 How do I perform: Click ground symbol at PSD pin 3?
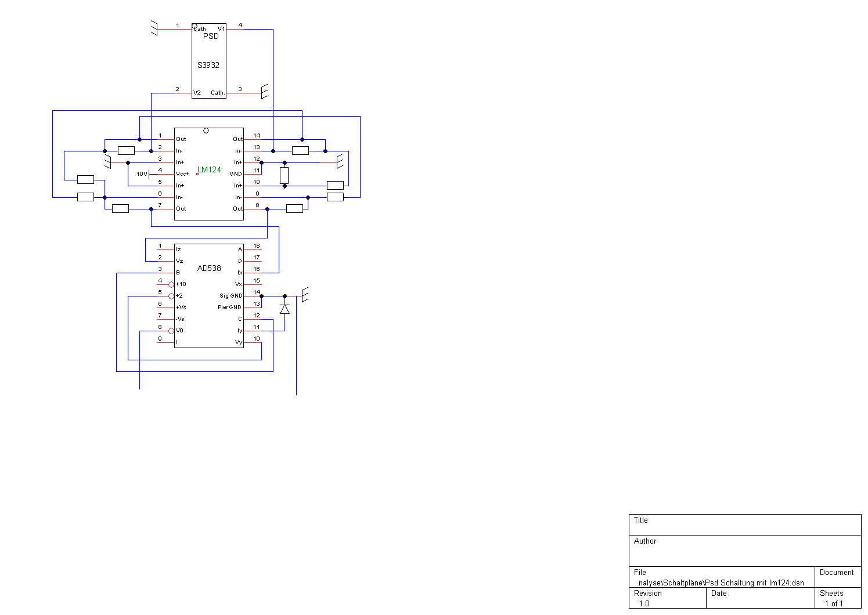pyautogui.click(x=264, y=91)
